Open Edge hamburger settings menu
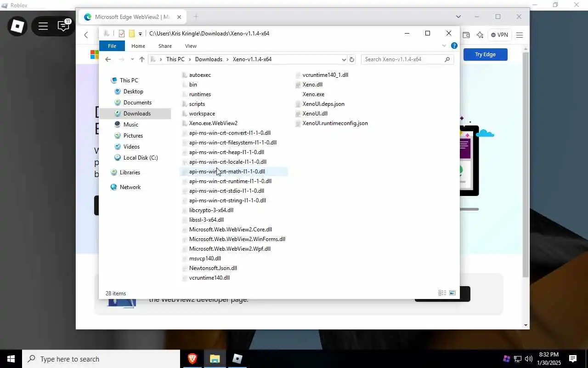Screen dimensions: 588x368 [520, 35]
